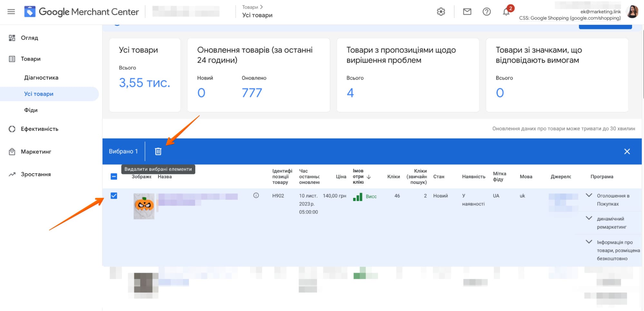Uncheck the selected product row checkbox
Viewport: 644px width, 311px height.
(114, 196)
